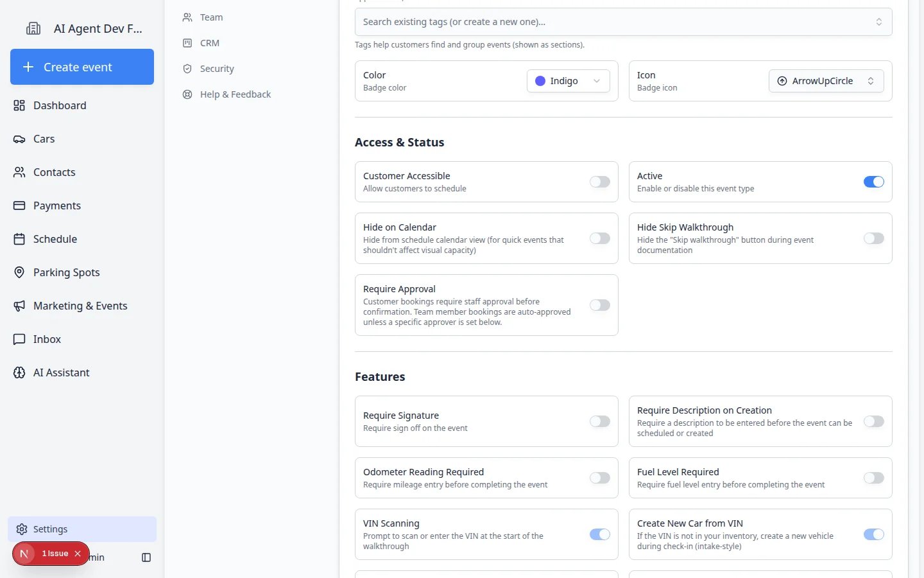Enable Odometer Reading Required toggle

point(600,478)
